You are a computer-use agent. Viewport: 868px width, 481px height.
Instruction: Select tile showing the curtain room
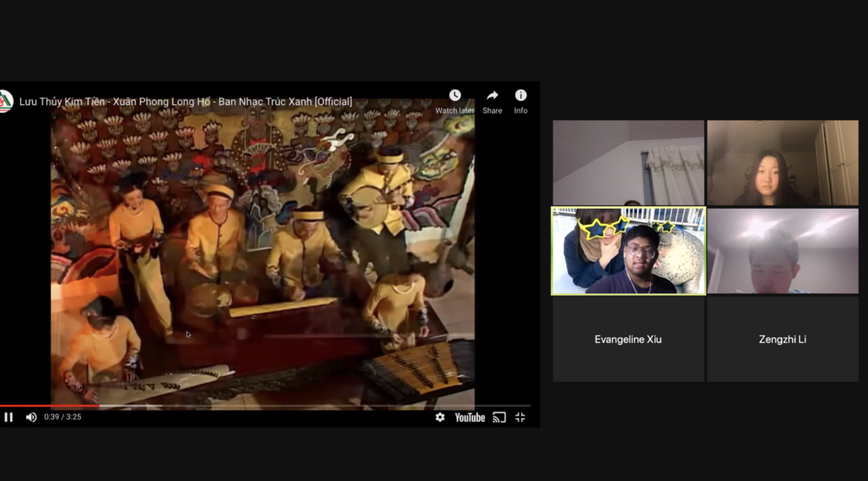628,163
